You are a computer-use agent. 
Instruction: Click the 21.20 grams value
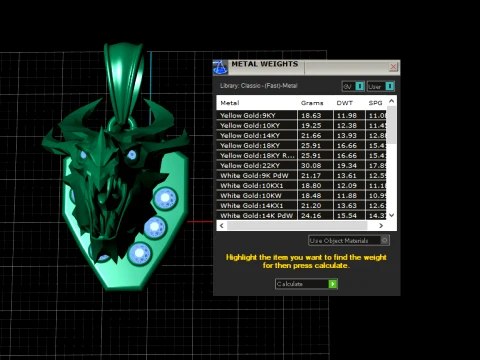(x=311, y=206)
